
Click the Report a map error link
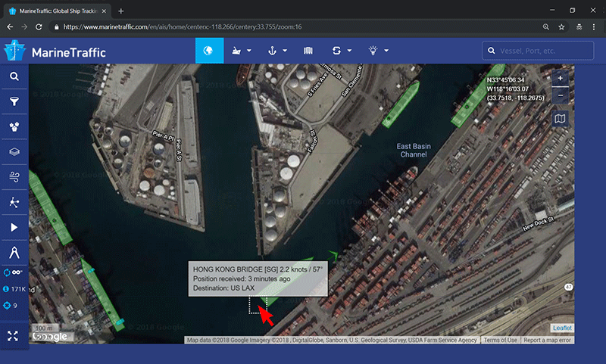(x=547, y=340)
